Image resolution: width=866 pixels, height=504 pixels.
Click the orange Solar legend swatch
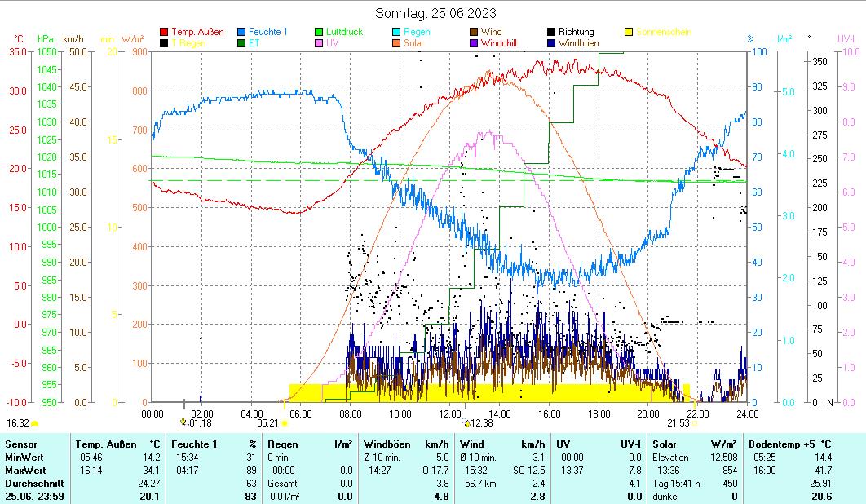click(x=396, y=43)
